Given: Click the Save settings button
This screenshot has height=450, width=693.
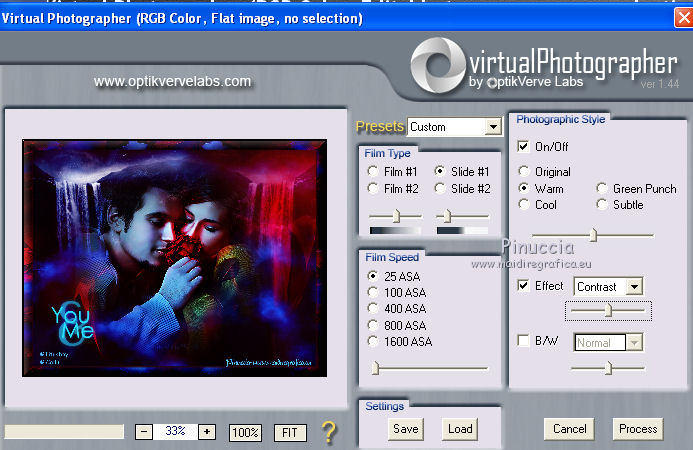Looking at the screenshot, I should click(x=406, y=429).
